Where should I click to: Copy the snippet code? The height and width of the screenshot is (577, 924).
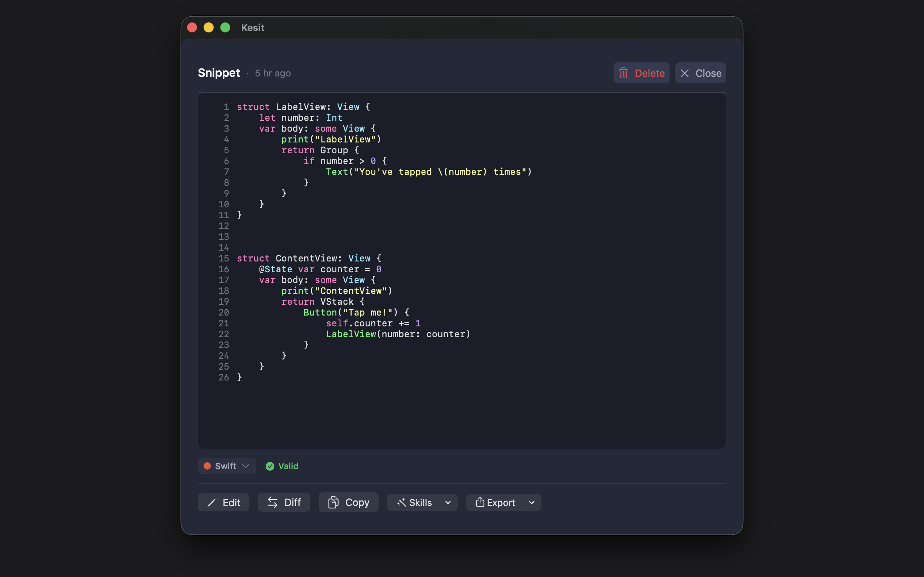pyautogui.click(x=348, y=502)
